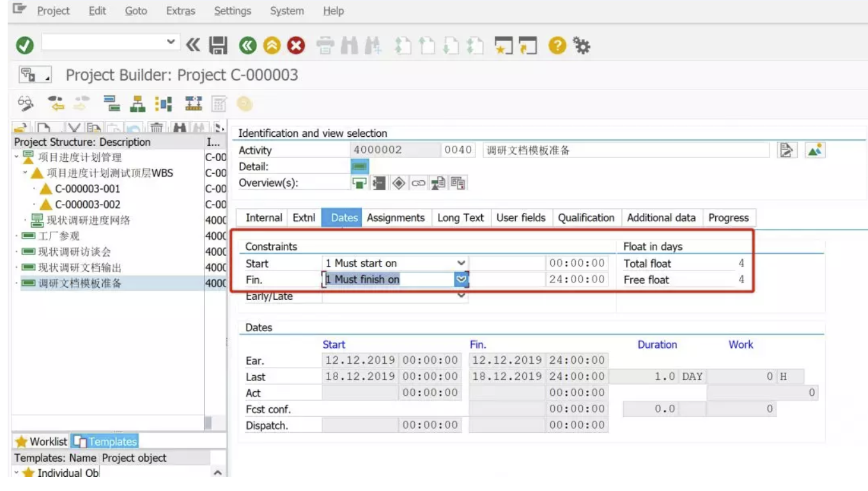Click the Save diskette icon
This screenshot has height=491, width=868.
coord(219,45)
